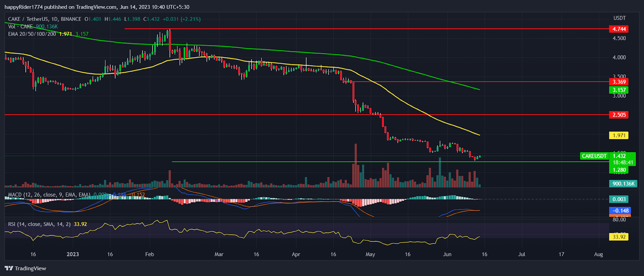Click the USDT currency label above price axis
Screen dimensions: 644x276
[619, 18]
